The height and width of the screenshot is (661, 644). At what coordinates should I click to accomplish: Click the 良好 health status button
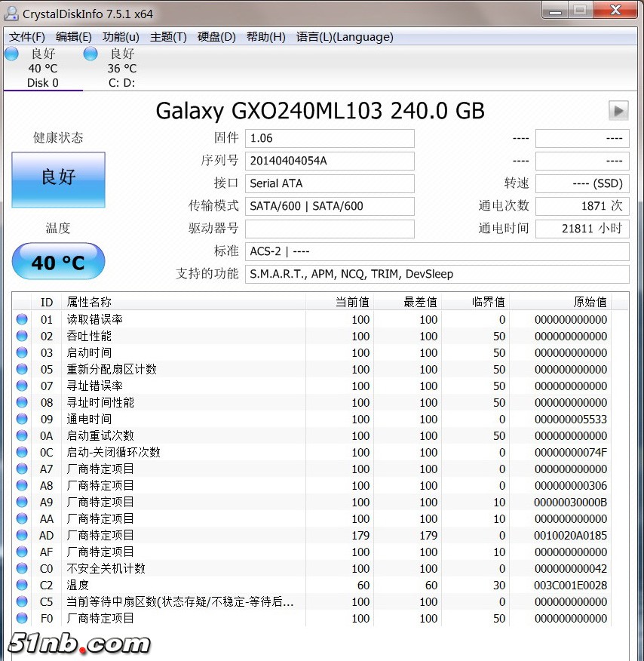[x=59, y=180]
